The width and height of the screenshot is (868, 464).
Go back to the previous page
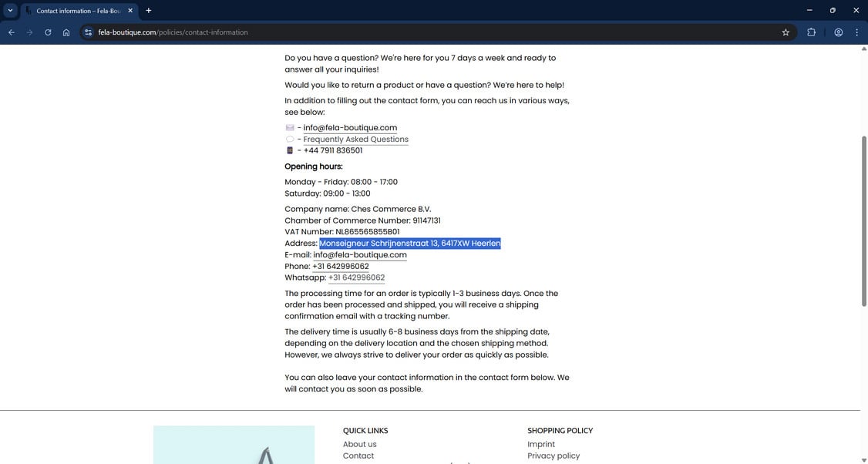(11, 32)
